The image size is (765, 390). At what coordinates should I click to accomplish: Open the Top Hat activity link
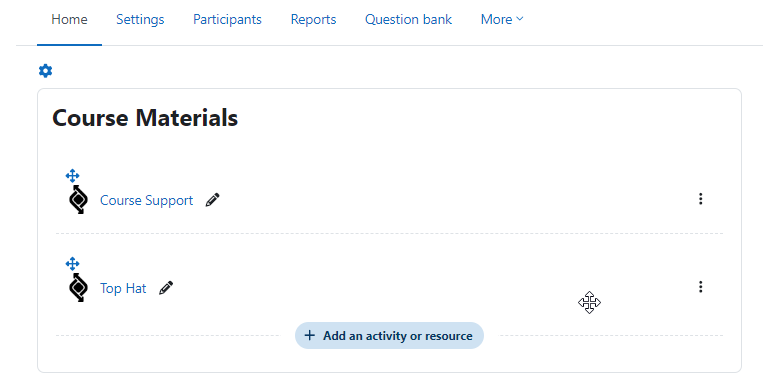tap(123, 288)
